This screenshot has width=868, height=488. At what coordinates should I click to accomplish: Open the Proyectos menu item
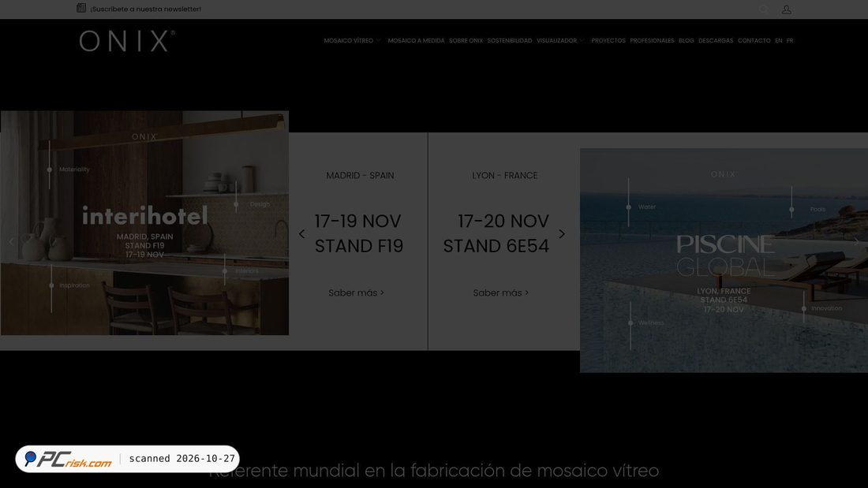(x=608, y=40)
